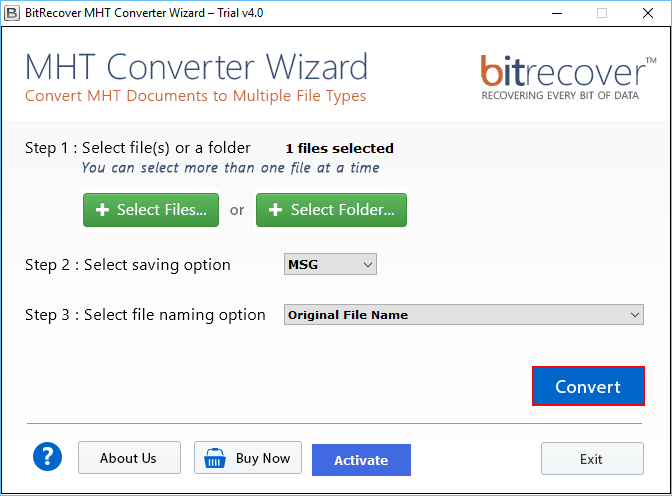Minimize the MHT Converter Wizard window
Screen dimensions: 672x496
point(557,13)
